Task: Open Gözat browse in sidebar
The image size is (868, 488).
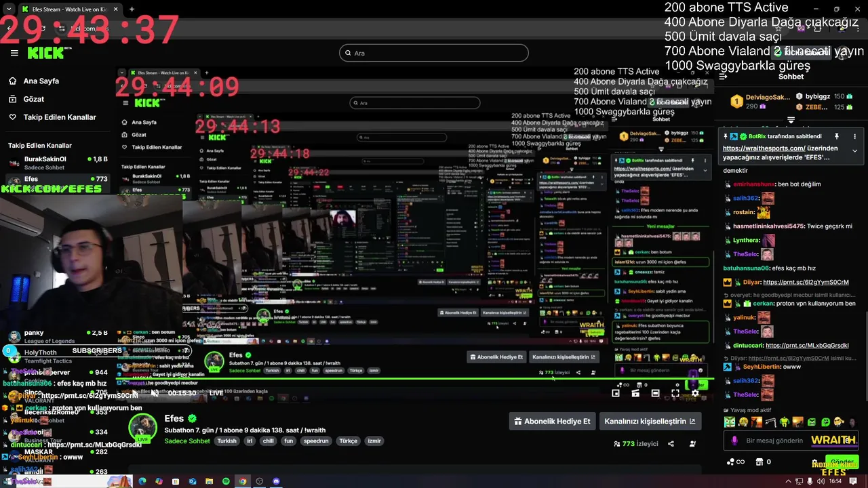Action: click(33, 99)
